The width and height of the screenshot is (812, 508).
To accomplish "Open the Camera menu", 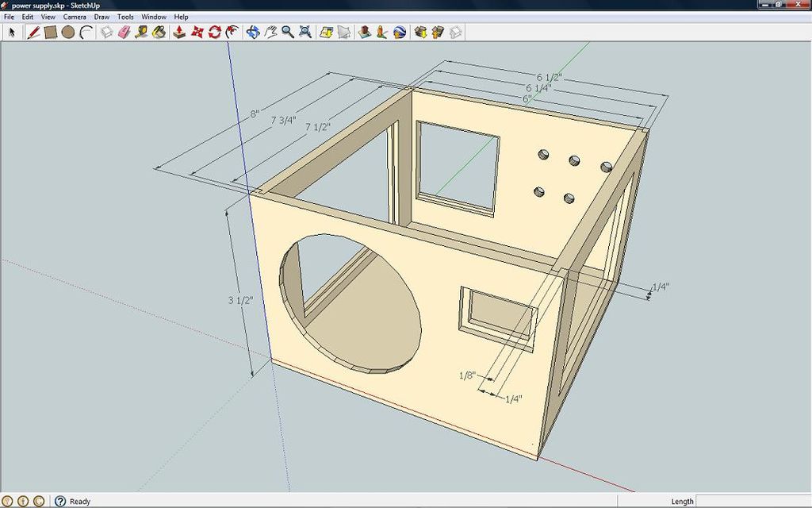I will [74, 16].
